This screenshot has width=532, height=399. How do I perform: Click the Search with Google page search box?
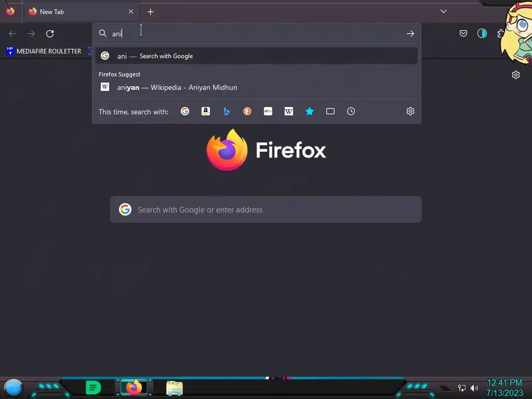266,209
